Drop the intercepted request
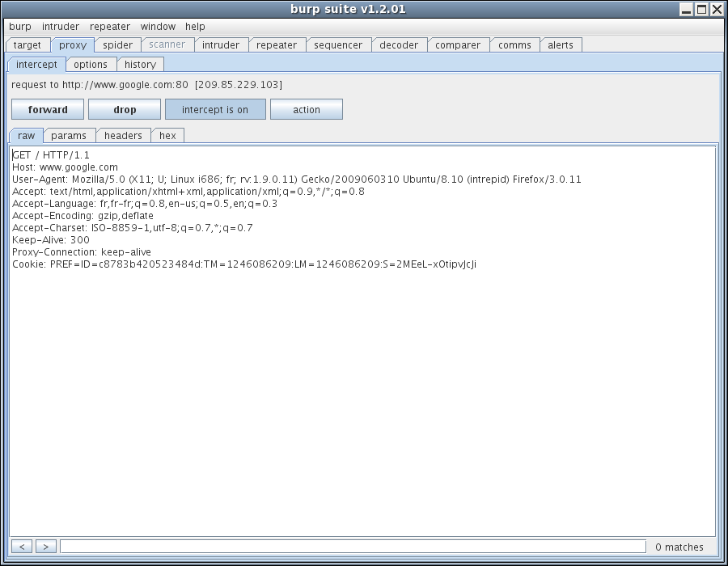The width and height of the screenshot is (728, 566). coord(125,110)
